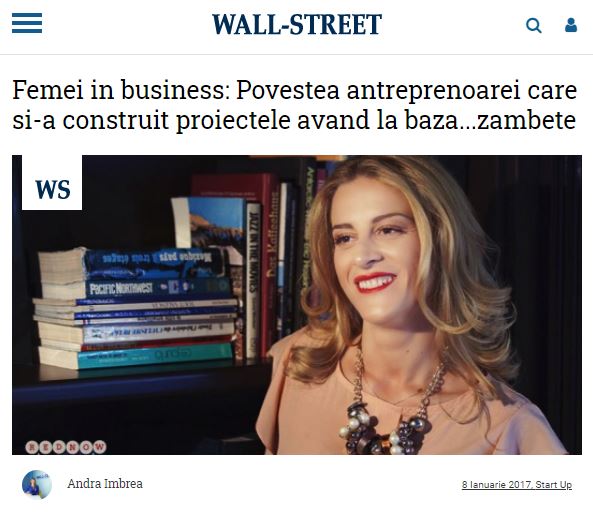Click the search magnifier icon
The image size is (593, 513).
[534, 25]
